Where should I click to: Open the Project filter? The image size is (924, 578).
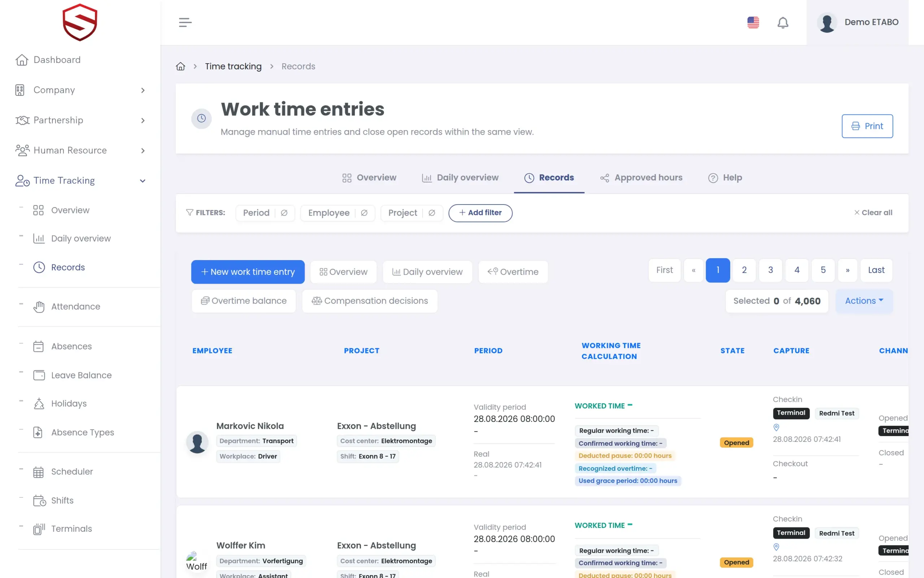(402, 212)
